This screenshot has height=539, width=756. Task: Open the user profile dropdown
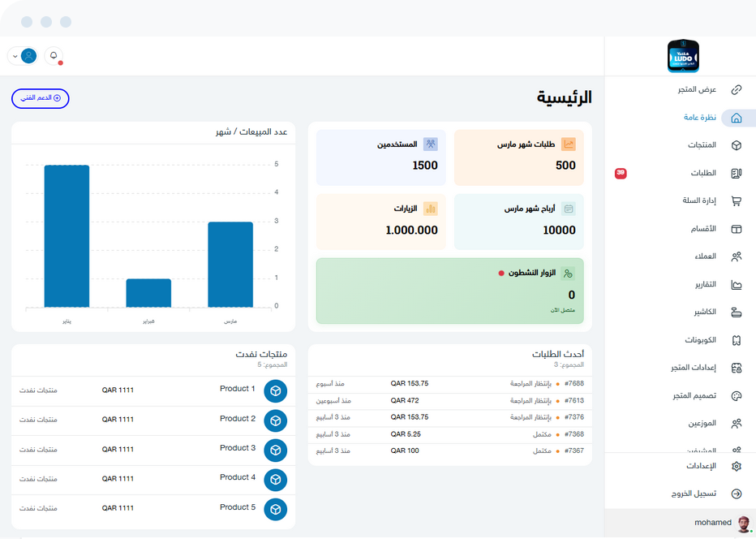(23, 56)
